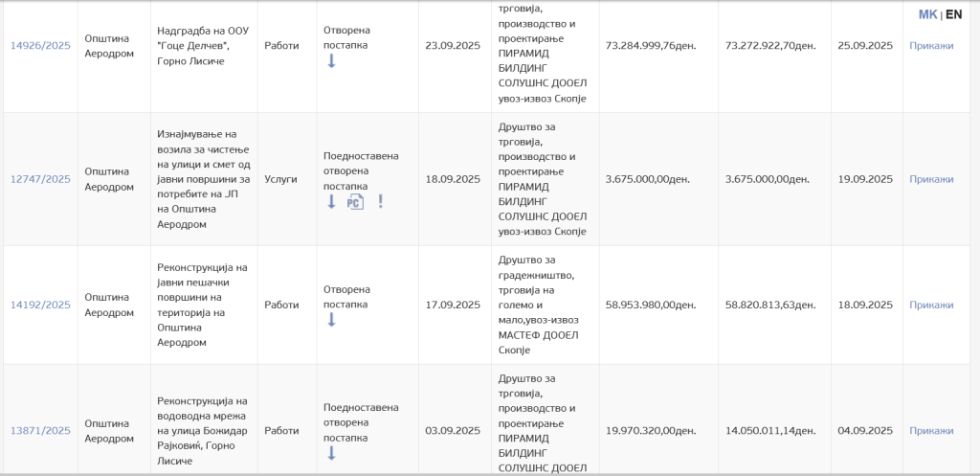Click Прикажи for the 18.09.2025 contract

(931, 305)
